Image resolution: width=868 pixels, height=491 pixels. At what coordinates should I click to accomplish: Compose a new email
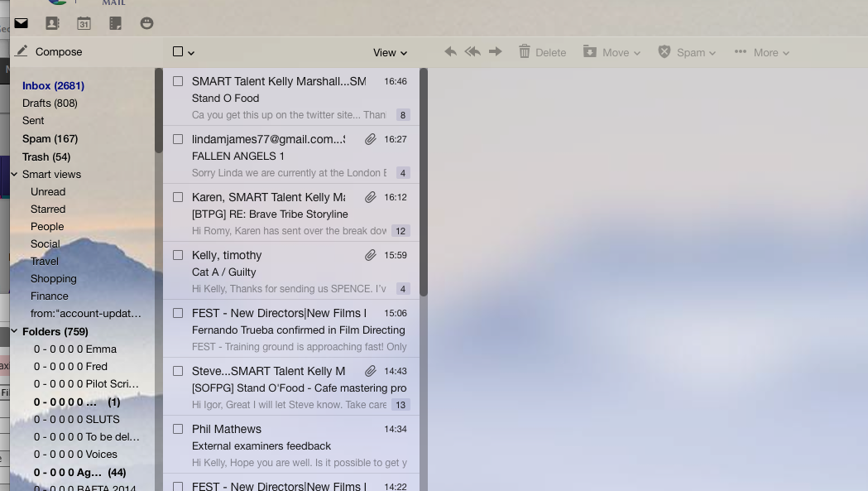click(x=49, y=51)
